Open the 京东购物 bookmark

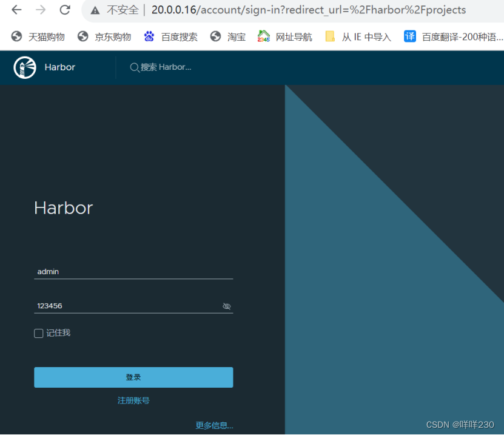(104, 36)
